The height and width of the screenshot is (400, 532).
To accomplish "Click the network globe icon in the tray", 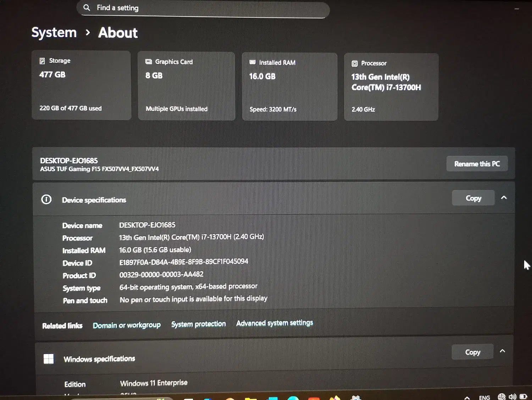I will (501, 396).
